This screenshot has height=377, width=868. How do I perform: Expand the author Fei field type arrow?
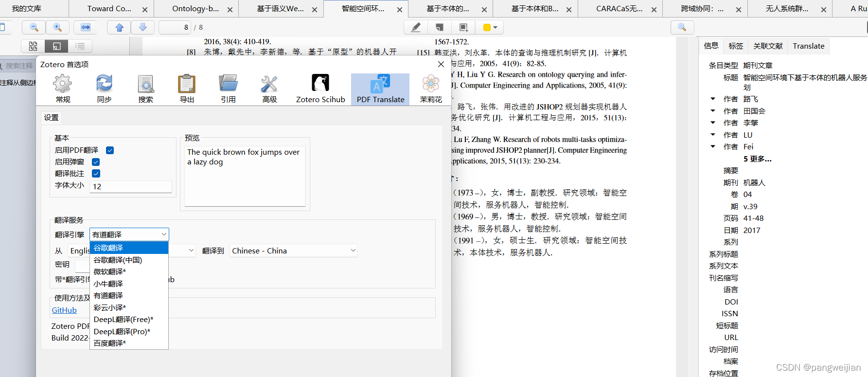point(713,146)
